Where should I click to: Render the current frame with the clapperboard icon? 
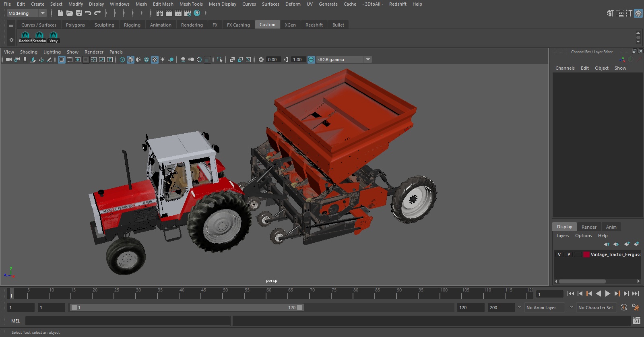(x=169, y=13)
